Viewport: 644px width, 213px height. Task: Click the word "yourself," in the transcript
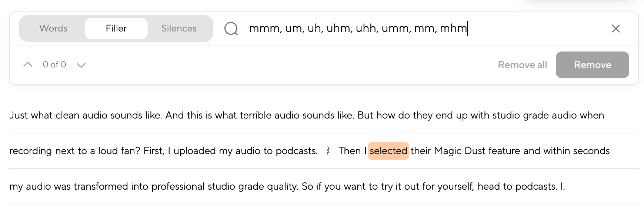click(x=455, y=186)
